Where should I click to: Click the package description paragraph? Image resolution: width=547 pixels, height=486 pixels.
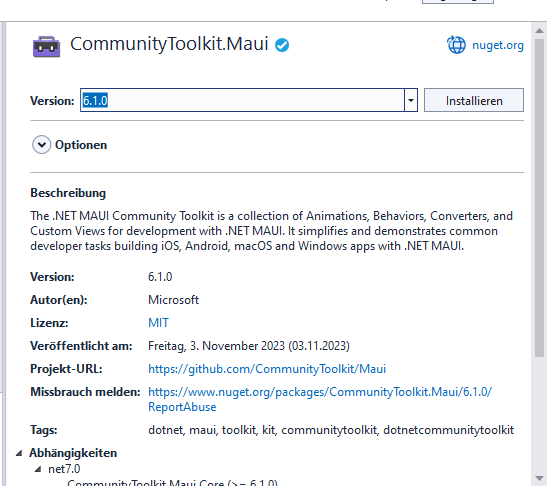pyautogui.click(x=271, y=231)
